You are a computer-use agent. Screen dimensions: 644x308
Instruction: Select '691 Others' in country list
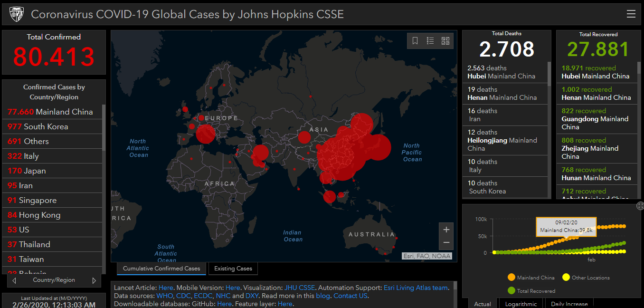52,141
